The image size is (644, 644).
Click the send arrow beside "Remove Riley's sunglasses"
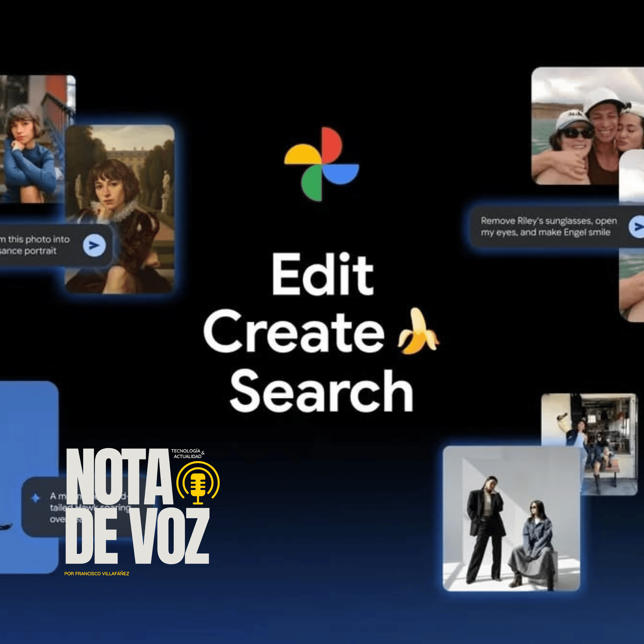tap(636, 227)
